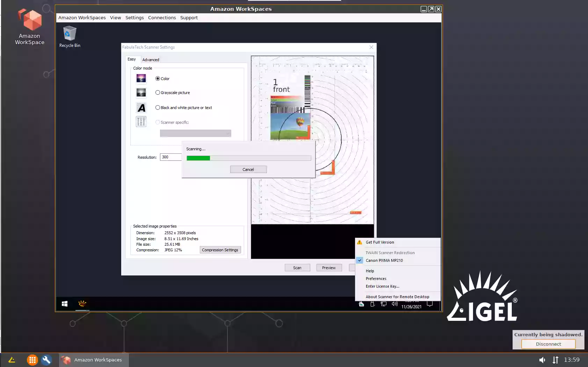This screenshot has height=367, width=588.
Task: Open the Support menu
Action: [x=189, y=18]
